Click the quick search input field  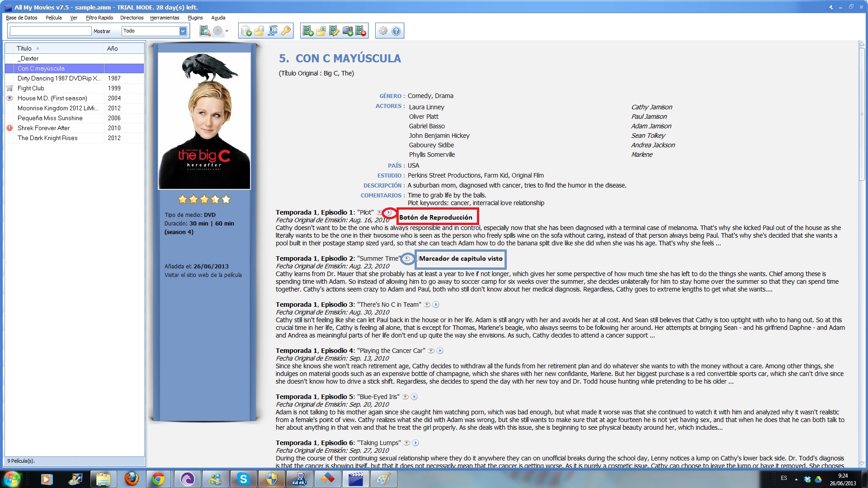pyautogui.click(x=51, y=31)
